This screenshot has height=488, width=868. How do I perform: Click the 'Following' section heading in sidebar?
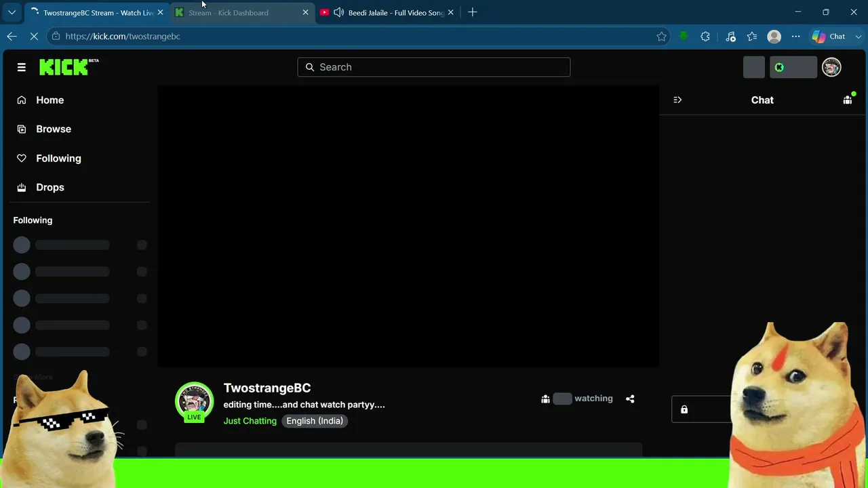pos(33,220)
